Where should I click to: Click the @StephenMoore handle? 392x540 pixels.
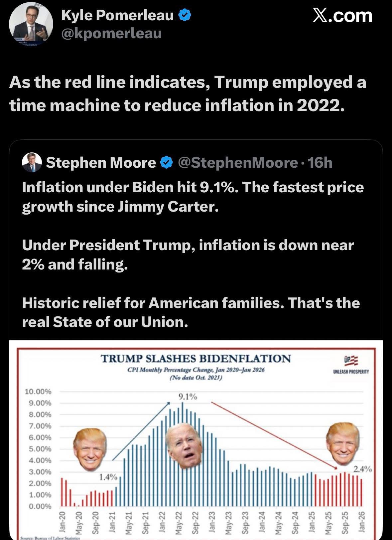pos(238,163)
